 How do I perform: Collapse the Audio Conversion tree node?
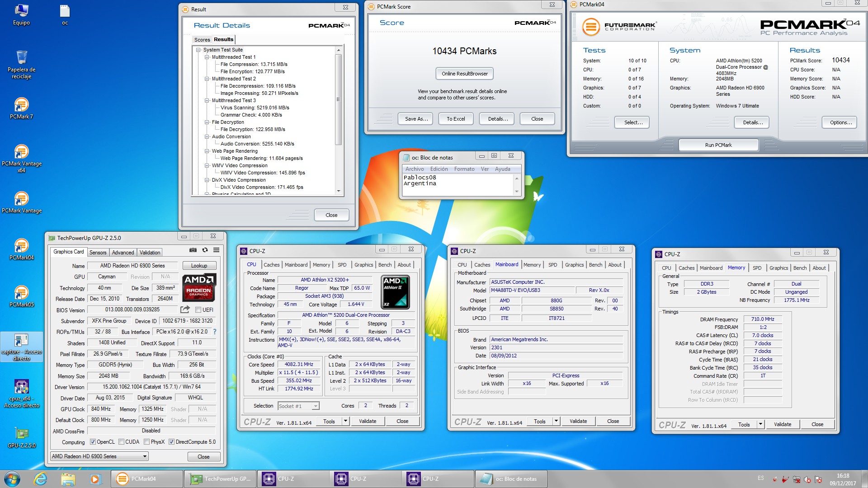207,137
